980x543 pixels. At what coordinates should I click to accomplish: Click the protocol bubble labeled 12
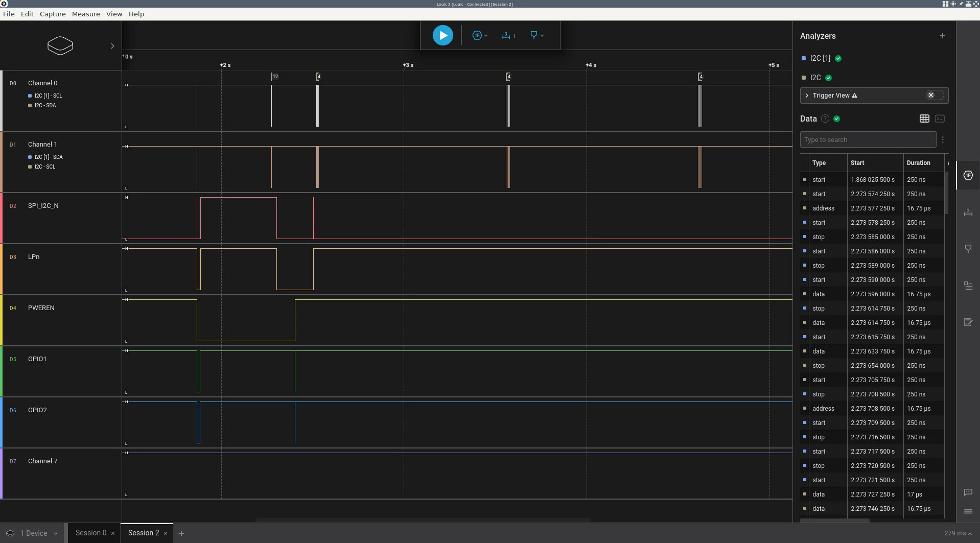pos(275,77)
